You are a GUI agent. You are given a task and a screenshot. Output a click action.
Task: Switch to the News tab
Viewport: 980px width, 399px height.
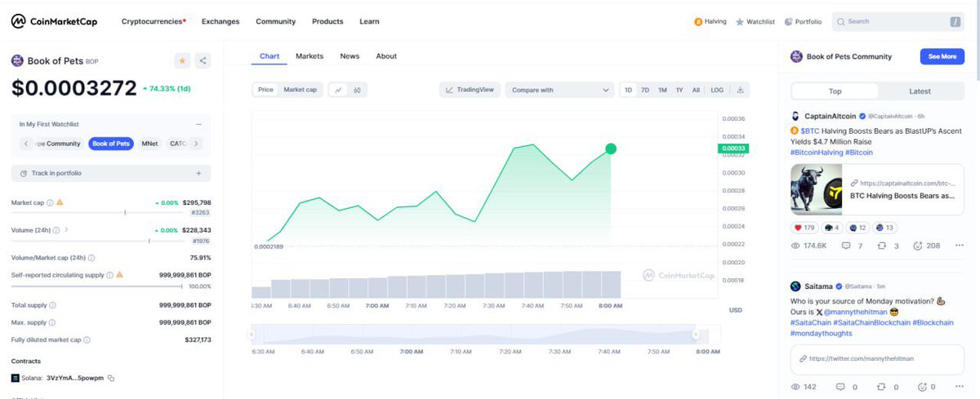(x=350, y=56)
